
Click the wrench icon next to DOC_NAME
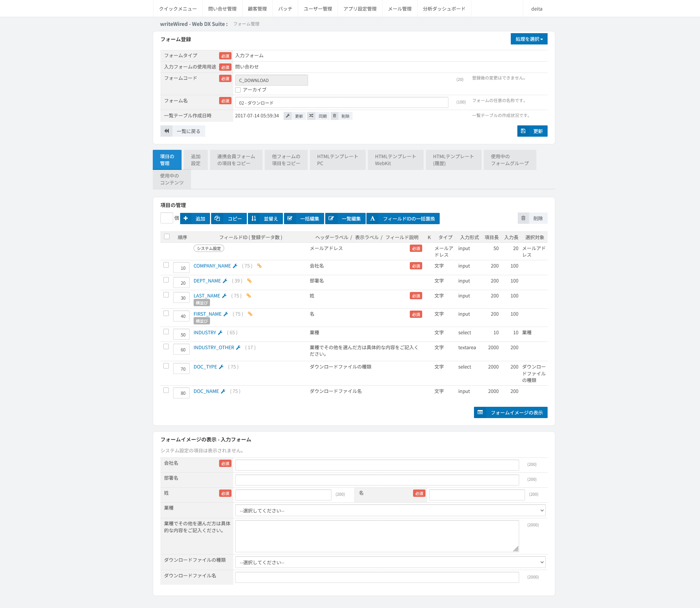pos(223,391)
